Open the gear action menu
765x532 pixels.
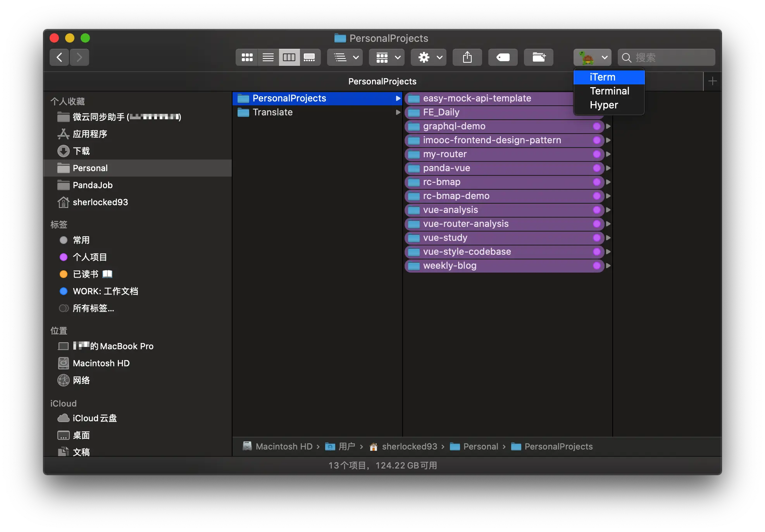tap(429, 57)
